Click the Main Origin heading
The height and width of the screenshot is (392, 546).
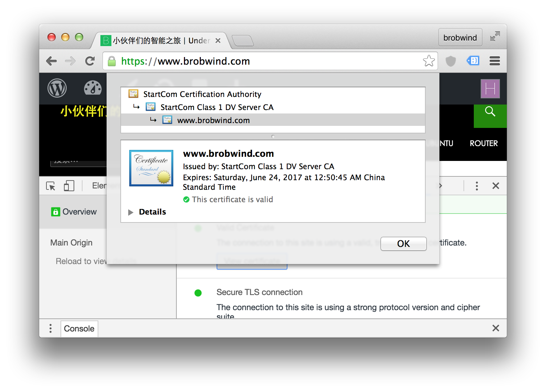72,243
